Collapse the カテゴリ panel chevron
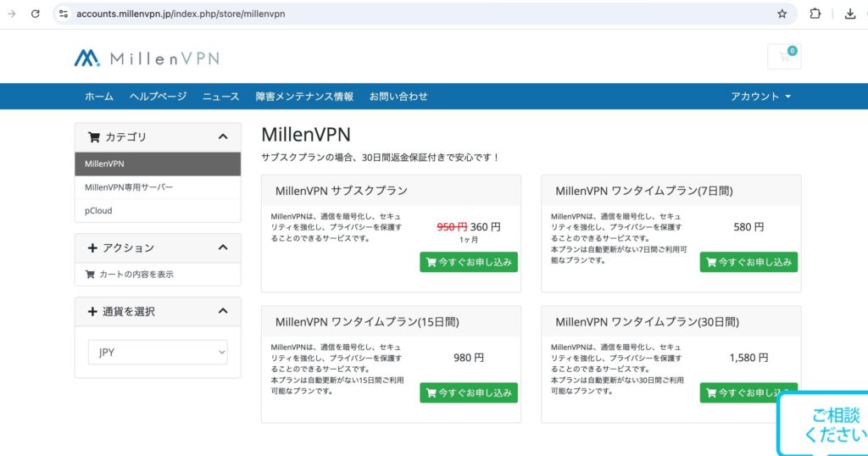Image resolution: width=868 pixels, height=456 pixels. [x=223, y=136]
